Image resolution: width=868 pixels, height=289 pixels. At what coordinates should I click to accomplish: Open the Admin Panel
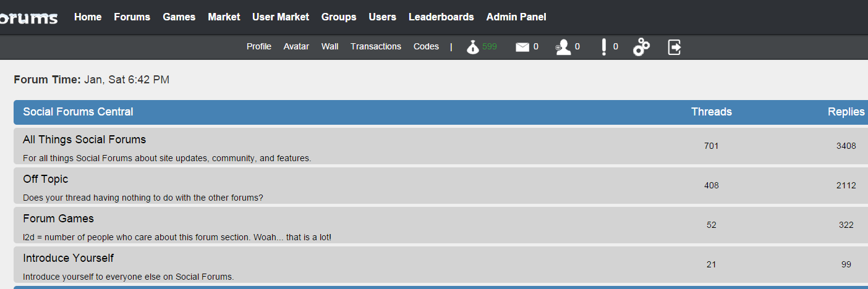tap(516, 17)
